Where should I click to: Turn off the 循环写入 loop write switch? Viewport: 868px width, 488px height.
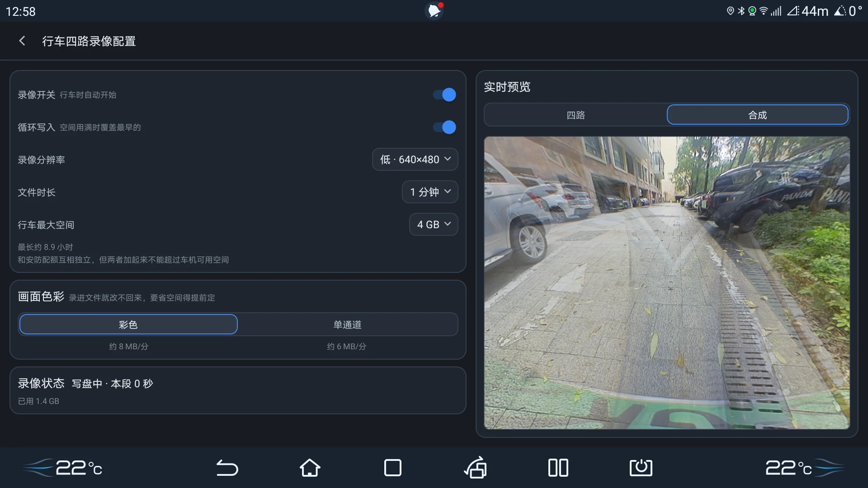coord(444,127)
